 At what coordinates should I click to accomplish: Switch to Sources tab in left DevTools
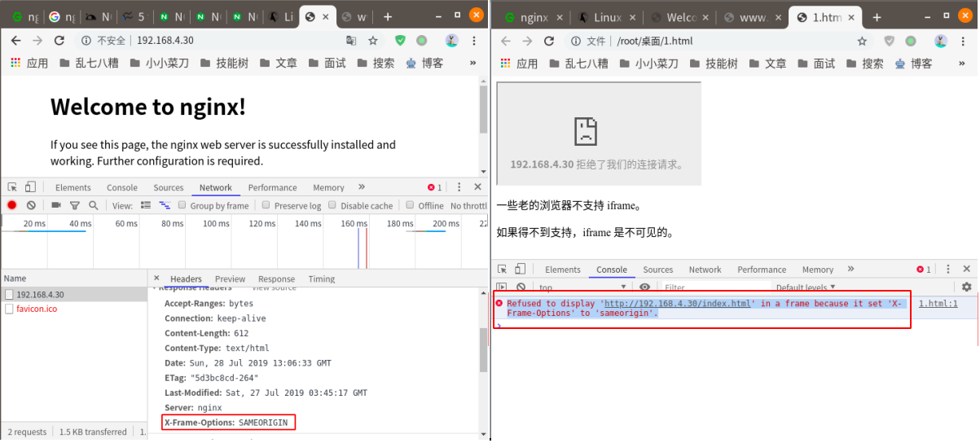pos(169,187)
